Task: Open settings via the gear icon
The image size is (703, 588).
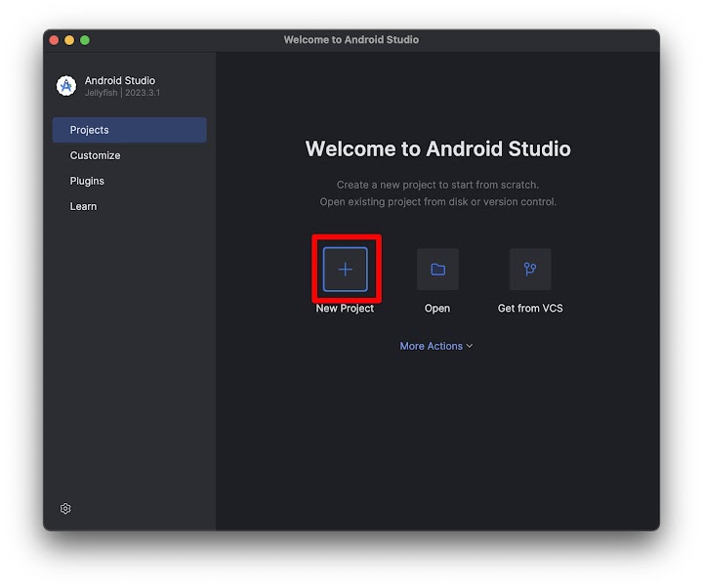Action: (65, 508)
